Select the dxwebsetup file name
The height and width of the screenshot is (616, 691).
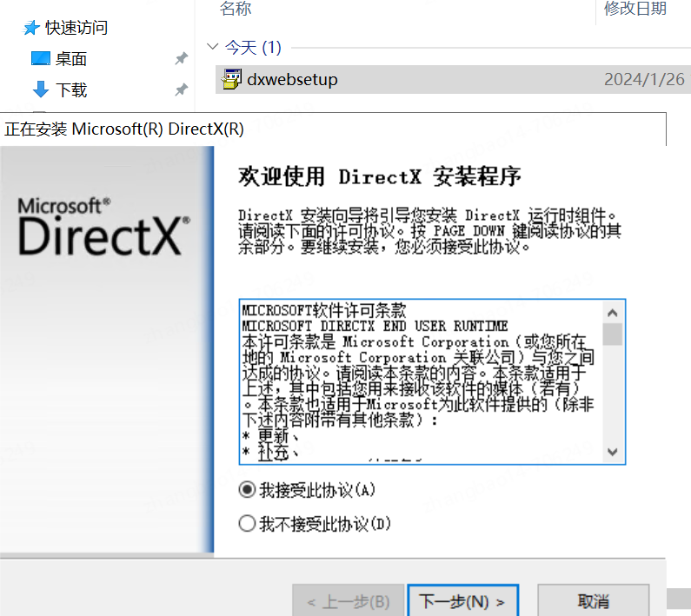click(x=292, y=79)
